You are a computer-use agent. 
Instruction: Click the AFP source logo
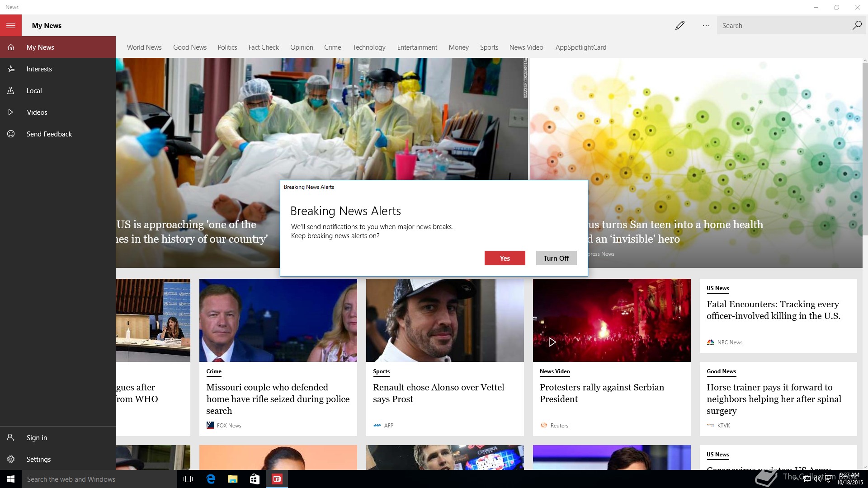click(377, 425)
